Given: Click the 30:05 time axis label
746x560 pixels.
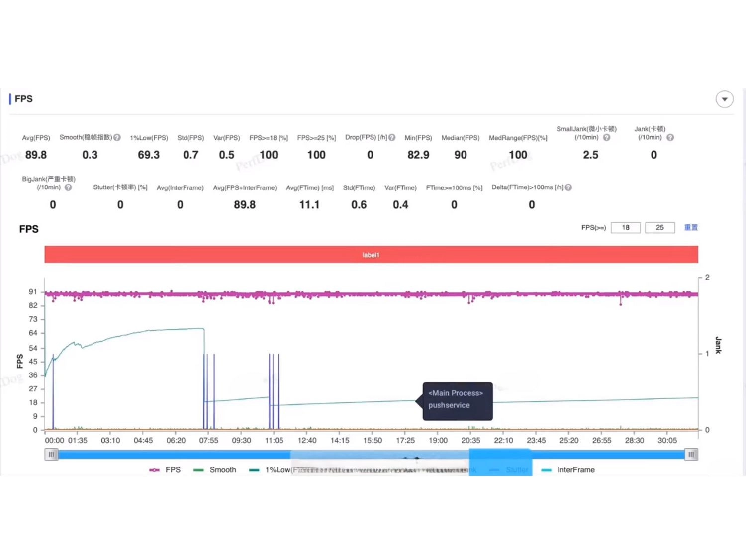Looking at the screenshot, I should point(667,441).
